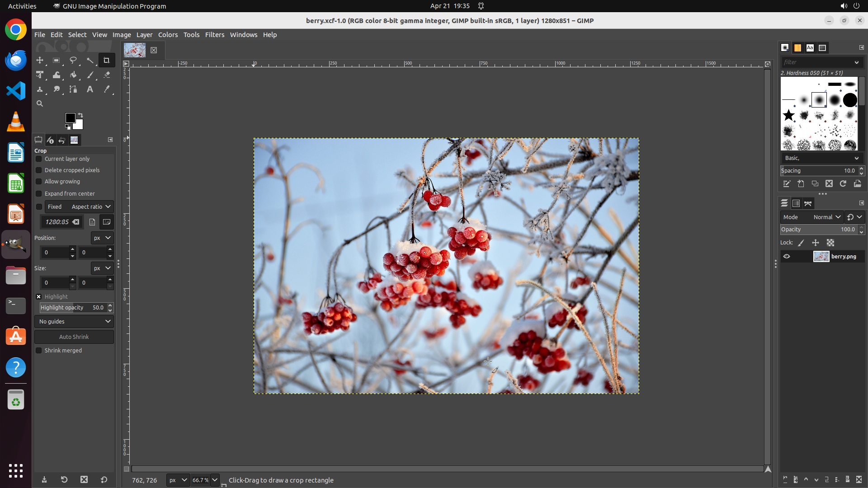Select the Color Picker eyedropper tool
The width and height of the screenshot is (868, 488).
[107, 89]
